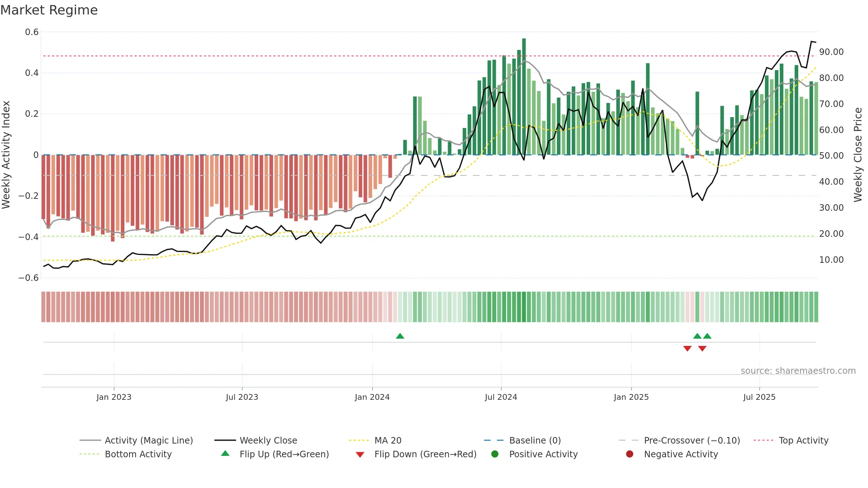Toggle the Top Activity legend entry

[791, 440]
